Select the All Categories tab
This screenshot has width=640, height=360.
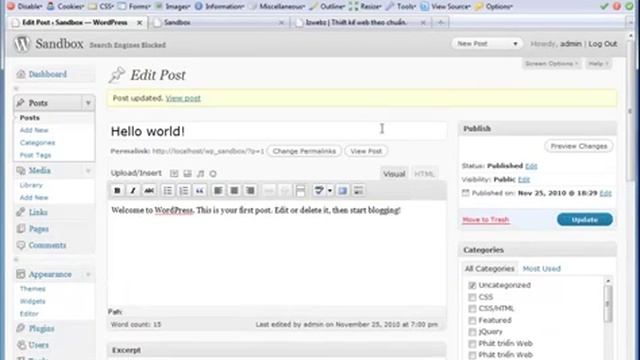pos(489,269)
